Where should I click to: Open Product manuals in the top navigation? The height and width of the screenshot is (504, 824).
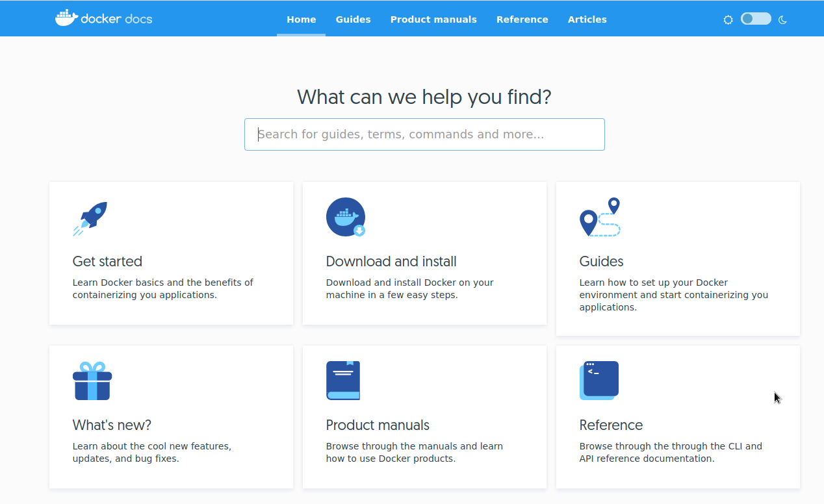coord(433,19)
